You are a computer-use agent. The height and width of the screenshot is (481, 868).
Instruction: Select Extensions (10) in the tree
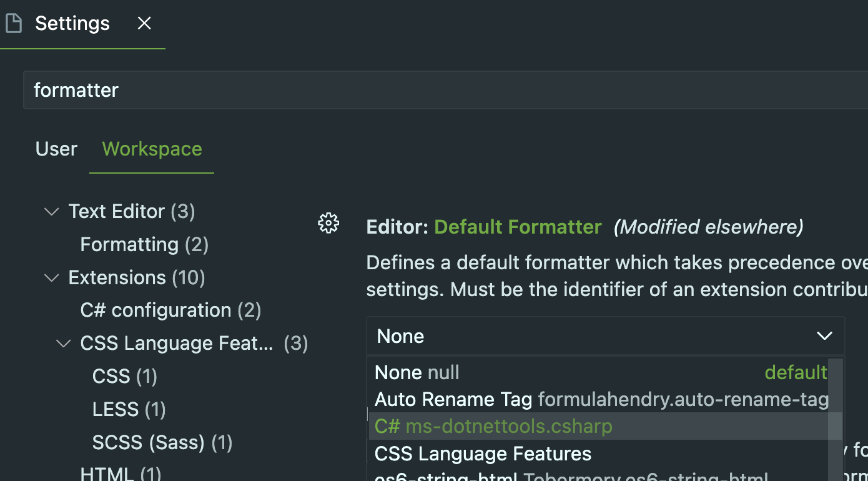[137, 277]
